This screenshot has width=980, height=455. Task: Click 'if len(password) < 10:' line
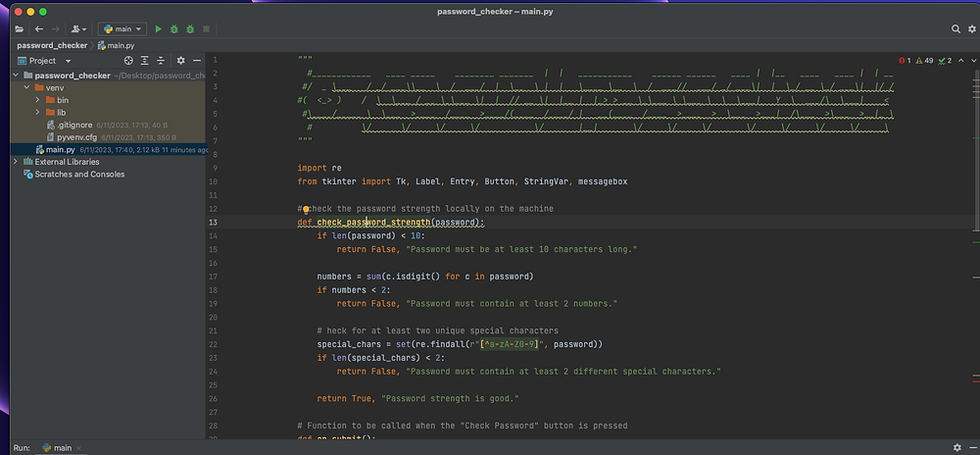pyautogui.click(x=371, y=236)
